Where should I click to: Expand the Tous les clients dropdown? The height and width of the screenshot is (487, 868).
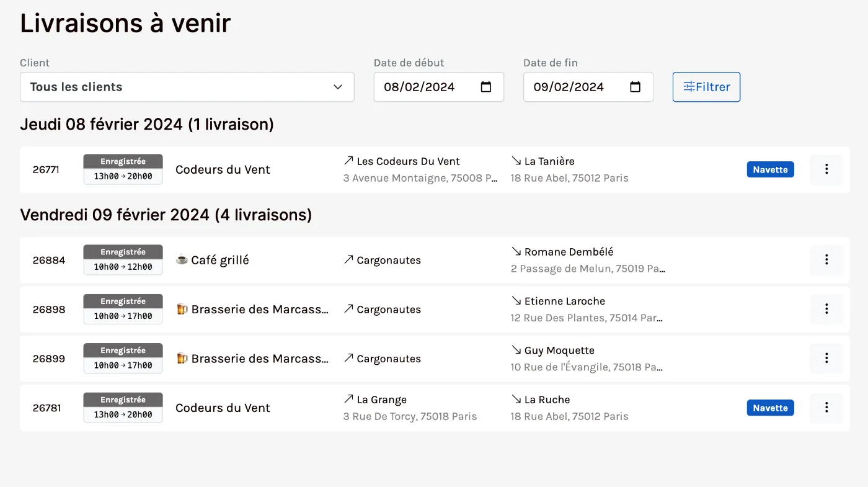click(187, 87)
